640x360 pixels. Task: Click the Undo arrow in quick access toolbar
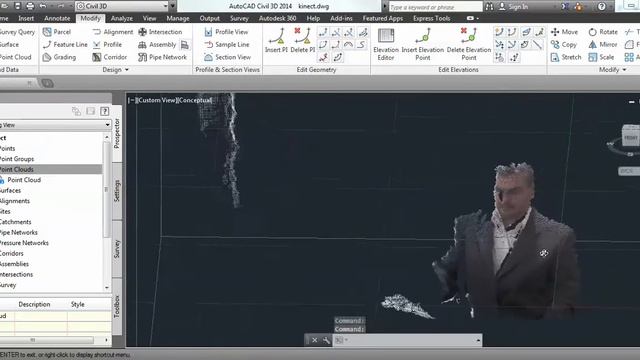(x=43, y=6)
